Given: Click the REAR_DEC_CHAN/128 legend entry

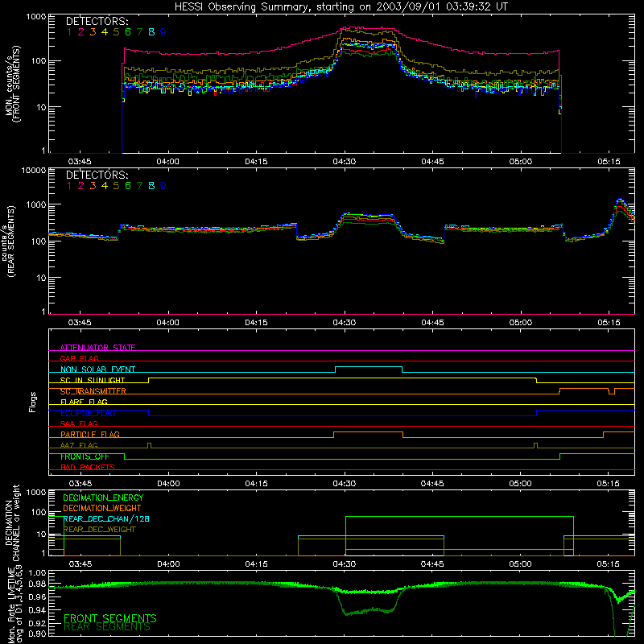Looking at the screenshot, I should click(106, 518).
